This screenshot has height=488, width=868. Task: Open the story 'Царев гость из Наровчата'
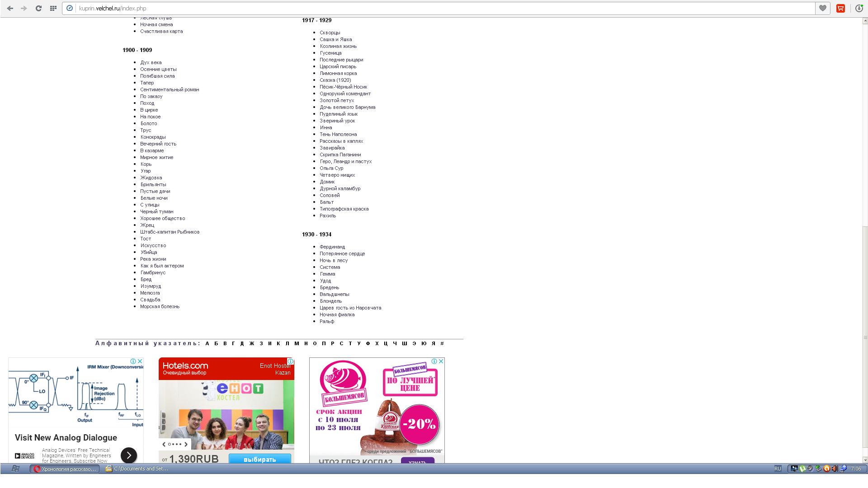[350, 308]
